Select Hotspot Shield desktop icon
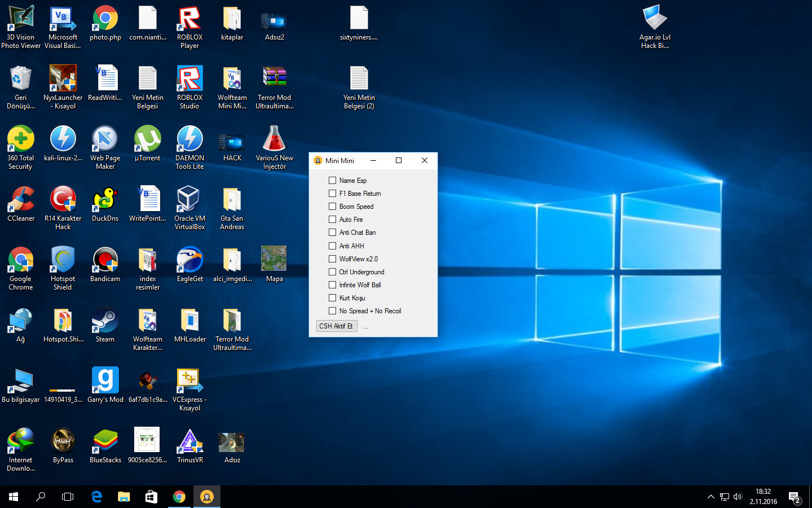The height and width of the screenshot is (508, 812). [x=63, y=269]
